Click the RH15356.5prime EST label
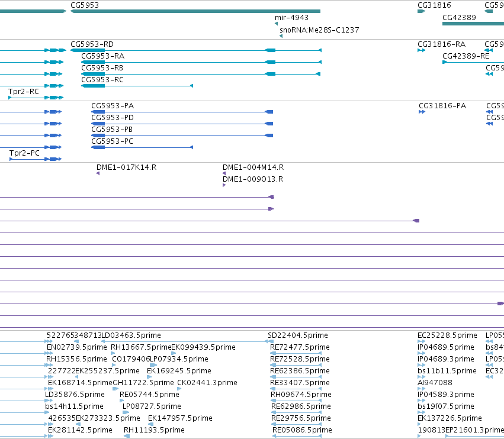 click(x=76, y=359)
